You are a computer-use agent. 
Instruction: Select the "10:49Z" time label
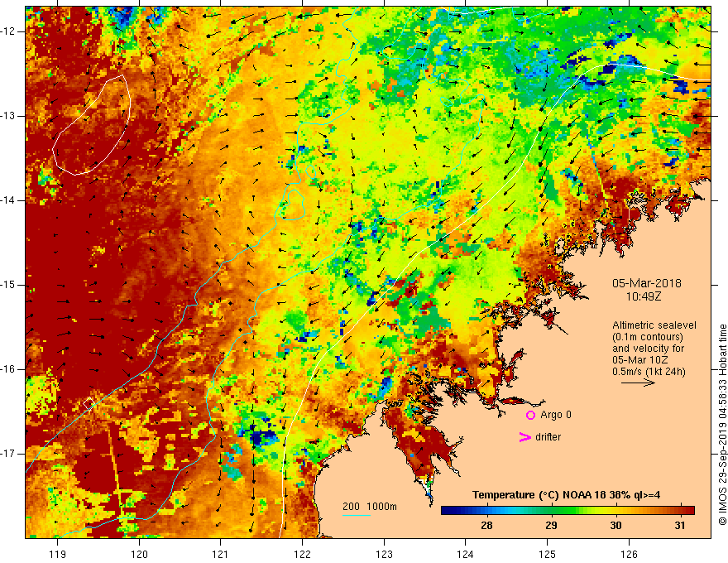644,296
